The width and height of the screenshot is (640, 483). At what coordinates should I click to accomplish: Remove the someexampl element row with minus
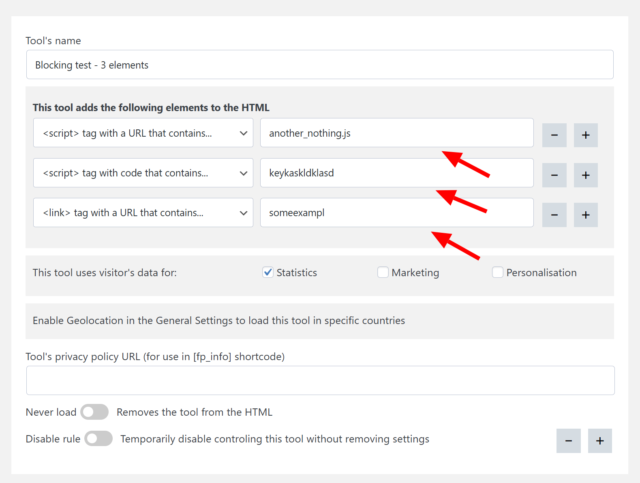point(554,215)
